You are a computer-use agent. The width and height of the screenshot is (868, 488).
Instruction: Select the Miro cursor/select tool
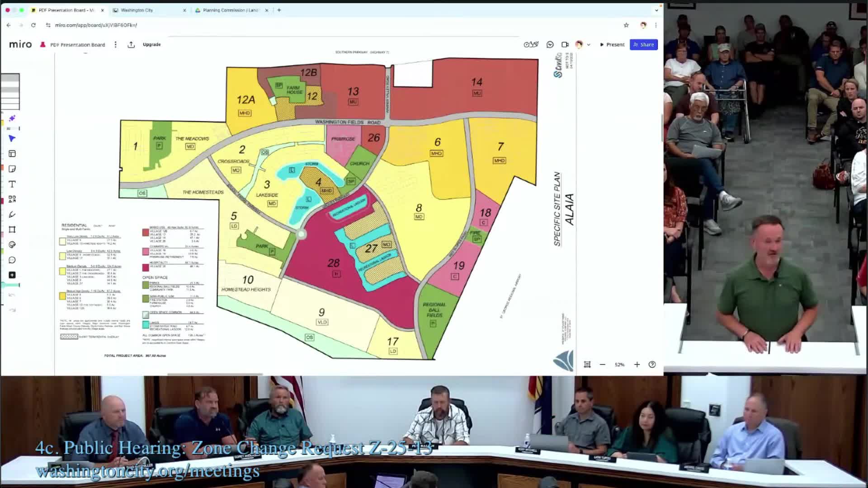pos(12,139)
